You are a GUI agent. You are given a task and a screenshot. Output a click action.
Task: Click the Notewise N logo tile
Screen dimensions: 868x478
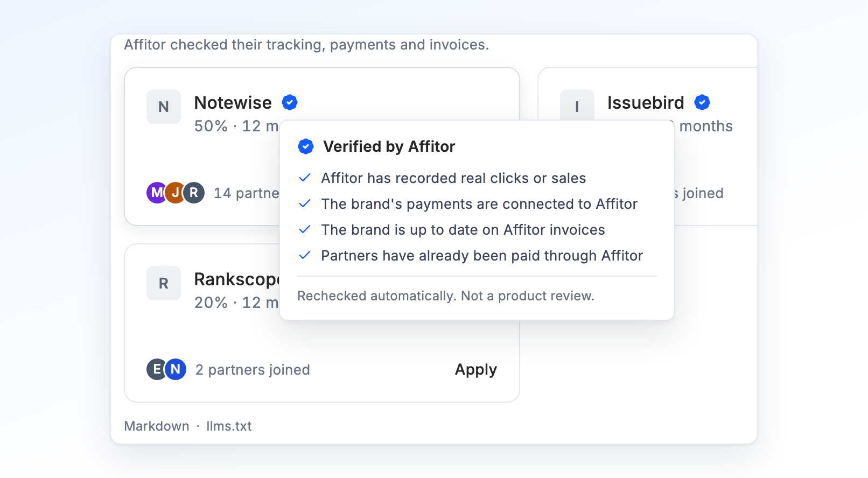(164, 107)
